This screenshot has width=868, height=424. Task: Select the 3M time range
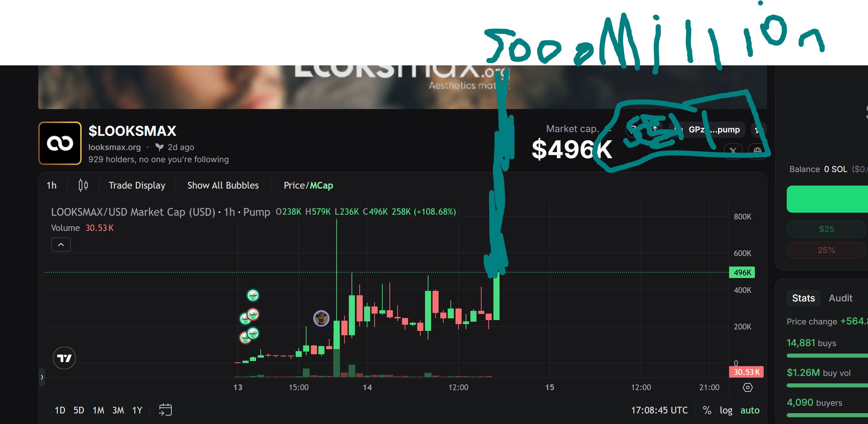click(118, 410)
